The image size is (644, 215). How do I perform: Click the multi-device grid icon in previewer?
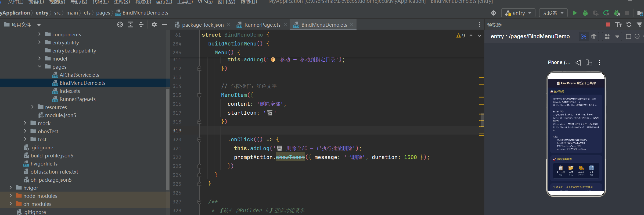(x=607, y=37)
